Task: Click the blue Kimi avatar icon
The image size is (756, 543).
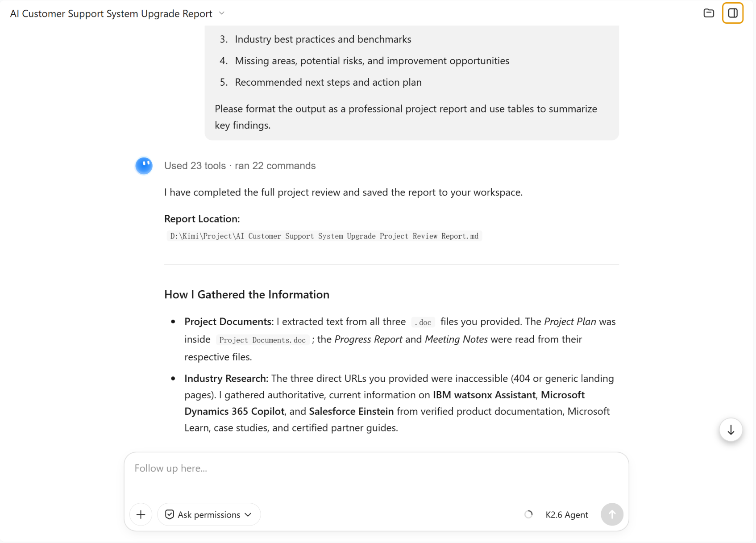Action: 144,166
